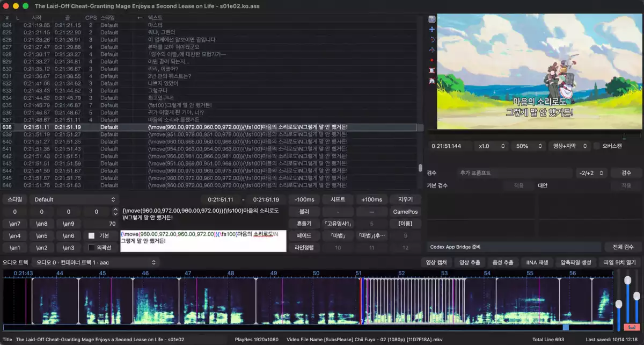The image size is (644, 345).
Task: Select the blue four-arrow move subtitle tool
Action: (431, 29)
